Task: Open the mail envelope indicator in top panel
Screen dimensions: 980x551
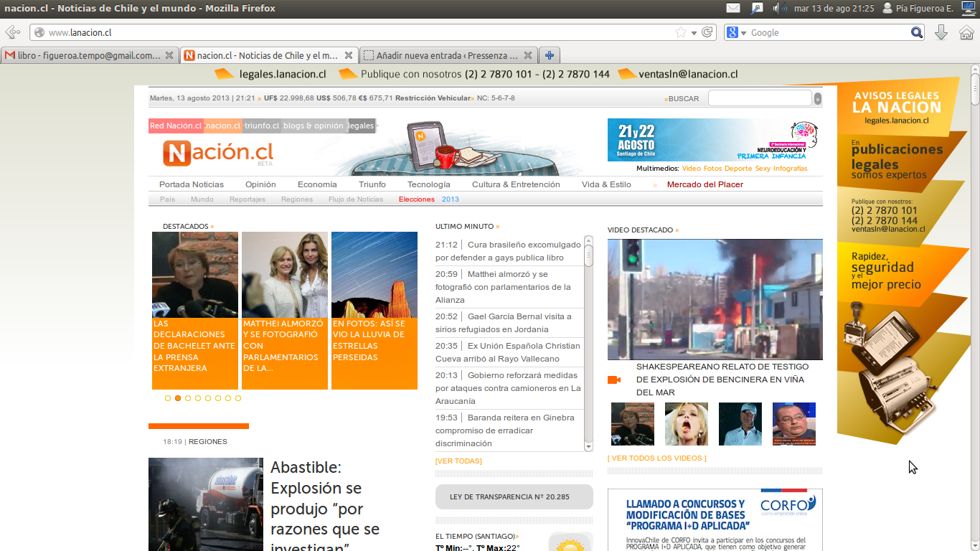Action: (732, 9)
